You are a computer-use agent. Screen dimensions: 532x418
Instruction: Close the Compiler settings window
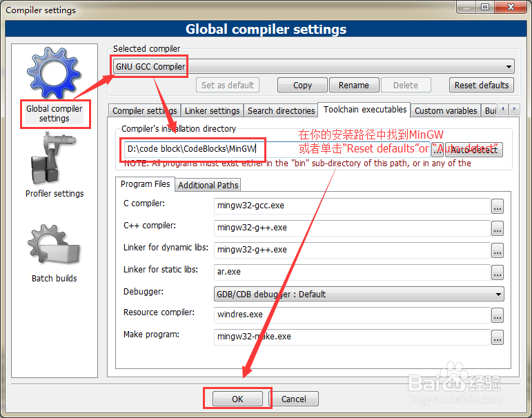point(511,7)
